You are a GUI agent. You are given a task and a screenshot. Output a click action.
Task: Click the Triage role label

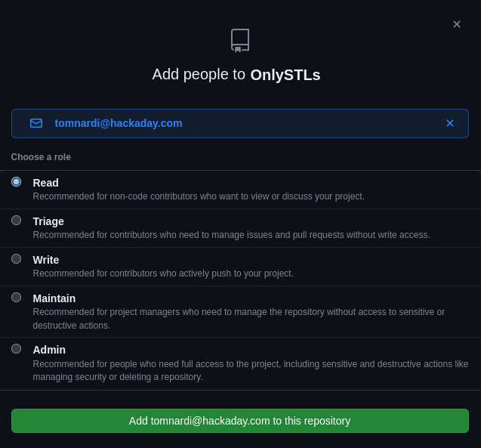click(48, 221)
